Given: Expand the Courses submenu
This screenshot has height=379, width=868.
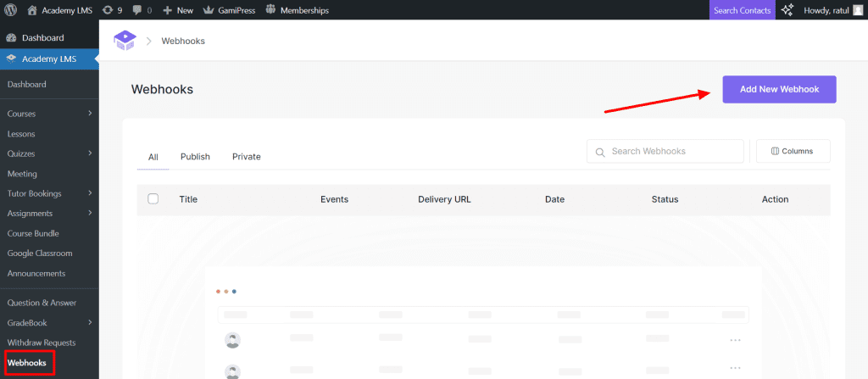Looking at the screenshot, I should tap(90, 114).
